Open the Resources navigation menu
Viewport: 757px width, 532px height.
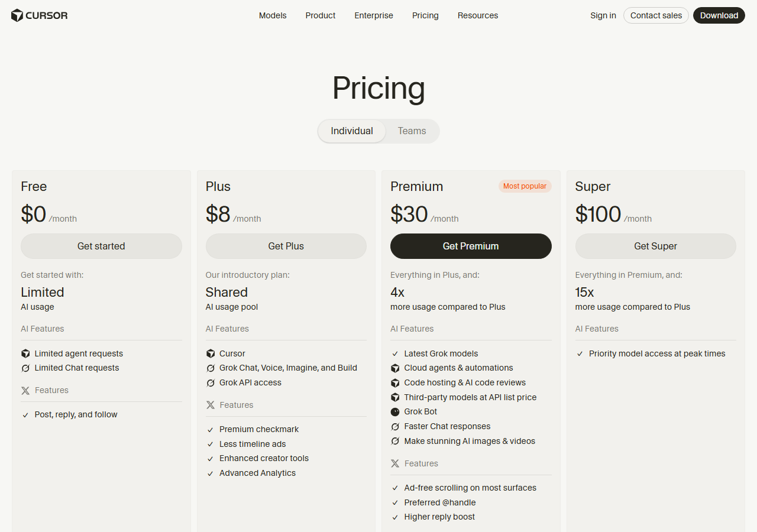click(x=478, y=15)
